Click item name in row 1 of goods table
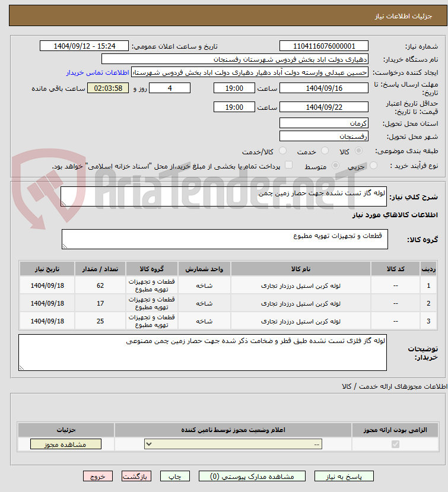This screenshot has width=448, height=492. click(301, 285)
